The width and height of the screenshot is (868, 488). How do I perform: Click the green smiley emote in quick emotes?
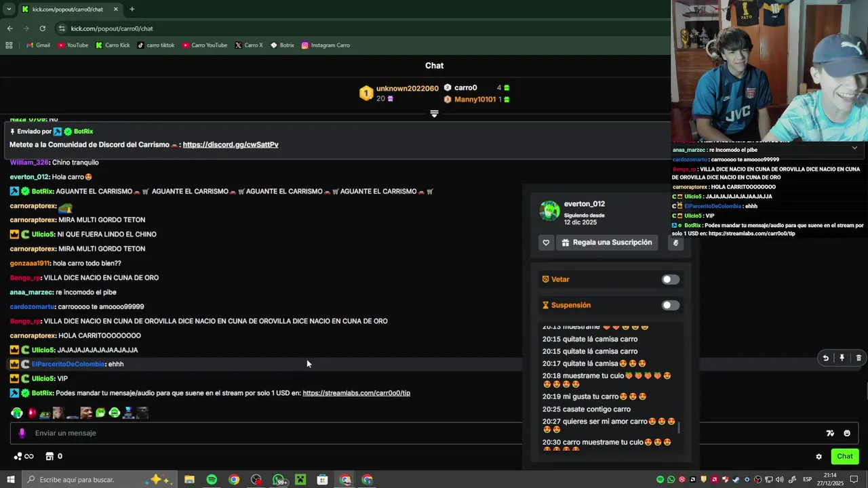115,413
